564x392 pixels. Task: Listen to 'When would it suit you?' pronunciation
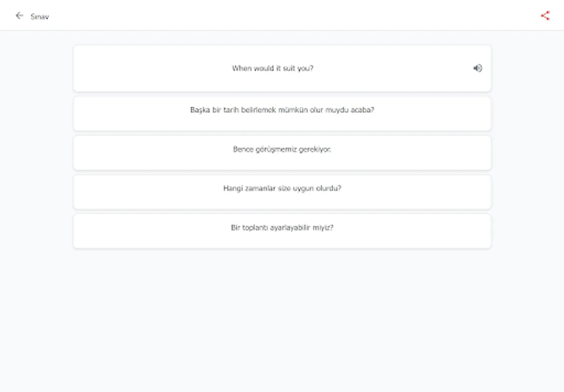point(478,68)
